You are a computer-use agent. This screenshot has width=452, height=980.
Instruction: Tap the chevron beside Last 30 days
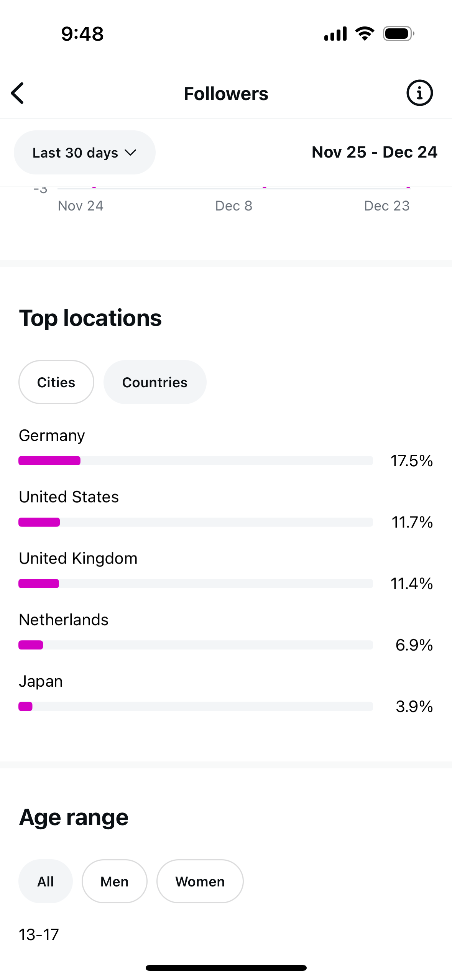tap(130, 153)
